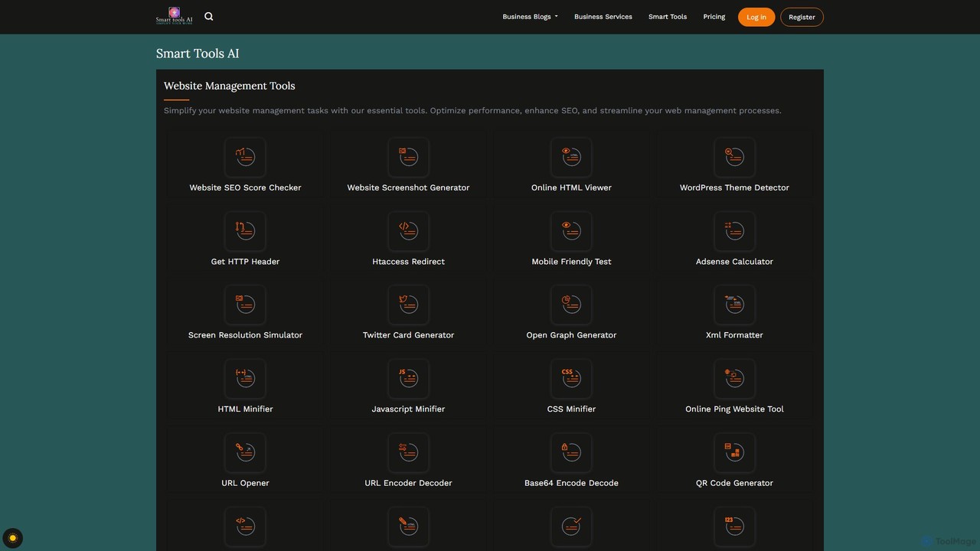This screenshot has height=551, width=980.
Task: Open URL Encoder Decoder icon
Action: point(408,452)
